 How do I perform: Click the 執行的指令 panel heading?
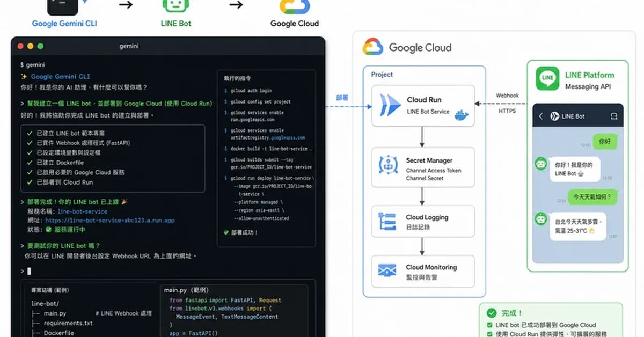coord(238,78)
